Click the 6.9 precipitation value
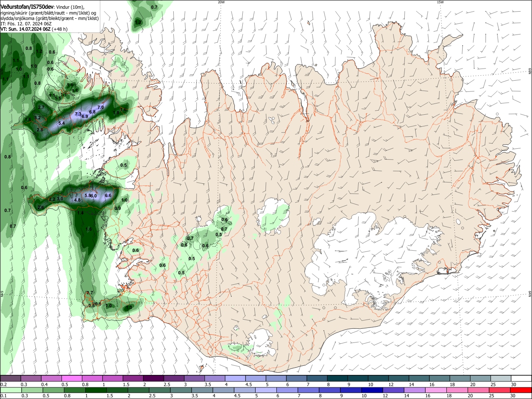Viewport: 532px width, 399px height. point(85,117)
